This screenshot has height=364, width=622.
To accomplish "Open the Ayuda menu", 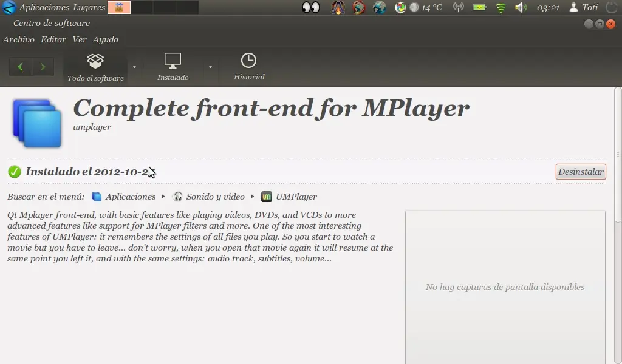I will coord(106,39).
